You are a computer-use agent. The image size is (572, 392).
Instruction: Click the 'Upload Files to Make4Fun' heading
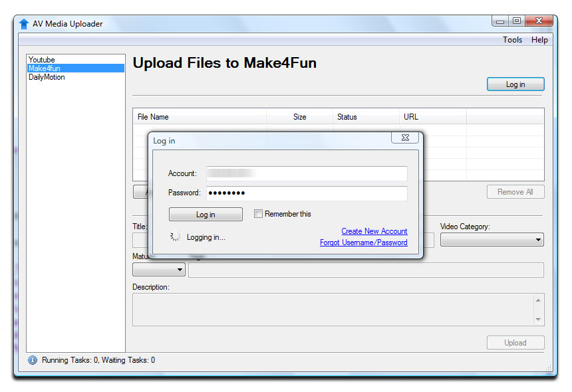tap(225, 63)
